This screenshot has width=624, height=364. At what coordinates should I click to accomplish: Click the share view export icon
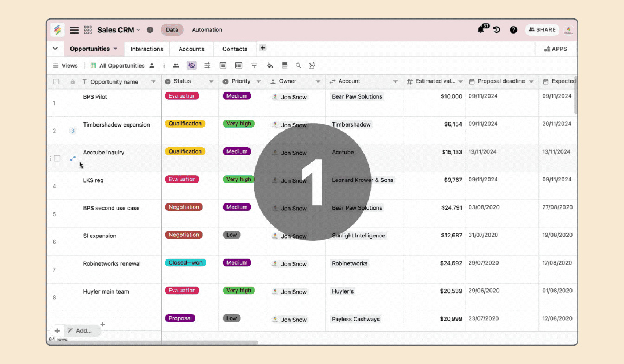coord(312,66)
